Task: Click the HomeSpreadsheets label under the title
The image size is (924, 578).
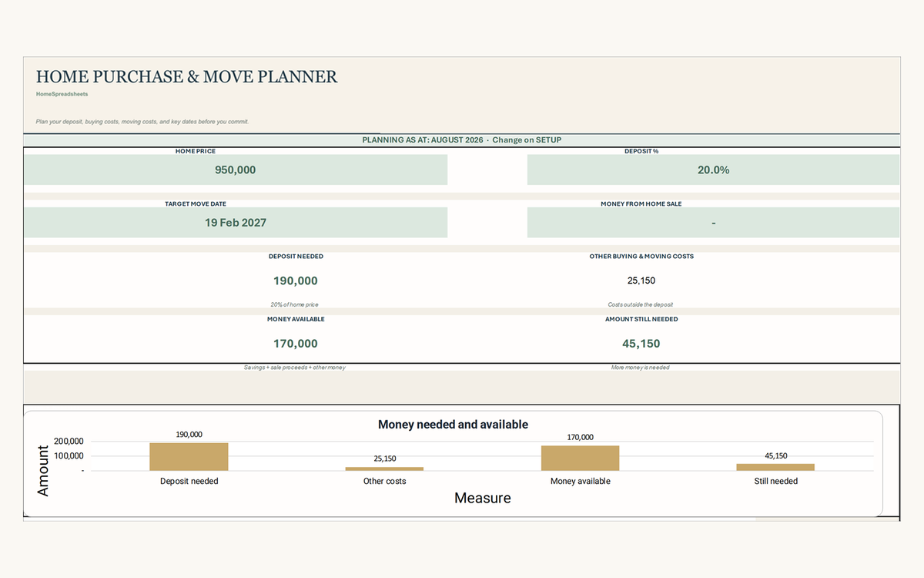Action: [62, 94]
